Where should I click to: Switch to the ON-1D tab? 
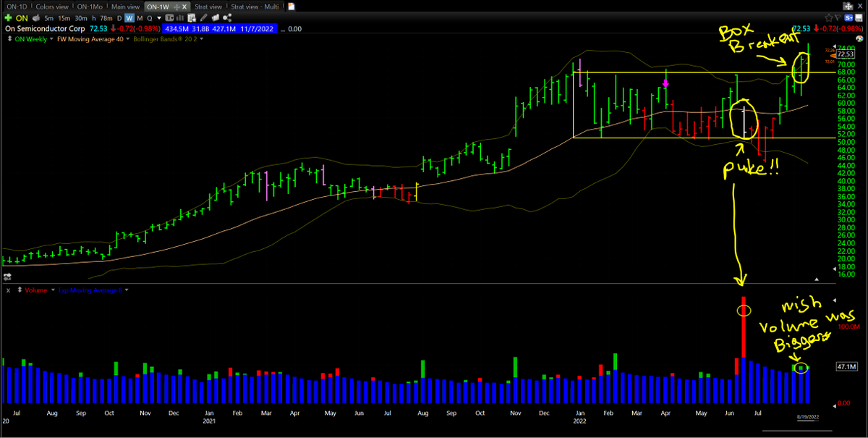point(17,7)
